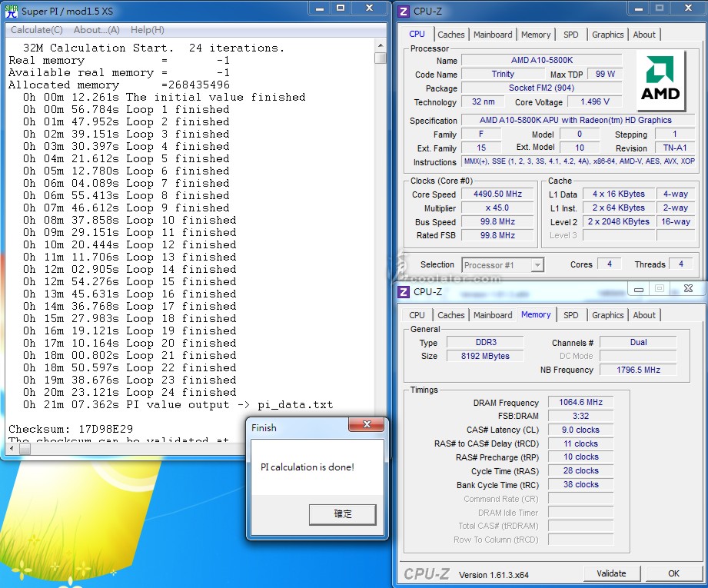Open the Calculate(C) menu
Viewport: 708px width, 588px height.
[37, 30]
